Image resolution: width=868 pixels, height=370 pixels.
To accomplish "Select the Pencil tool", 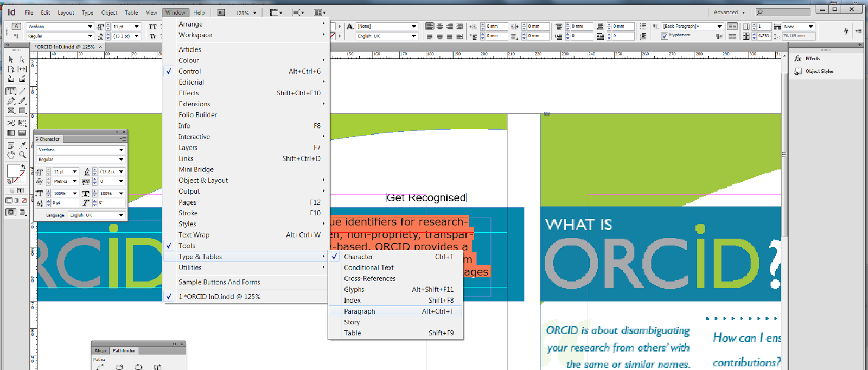I will click(x=22, y=101).
